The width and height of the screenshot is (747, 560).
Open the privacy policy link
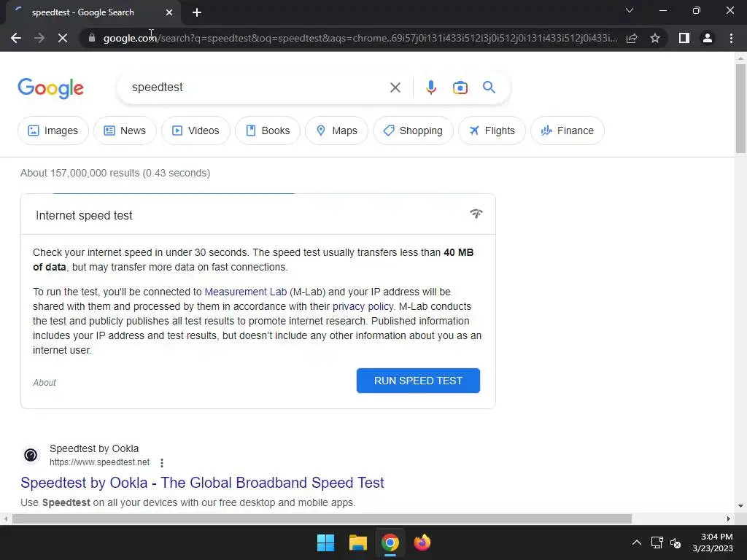coord(363,307)
